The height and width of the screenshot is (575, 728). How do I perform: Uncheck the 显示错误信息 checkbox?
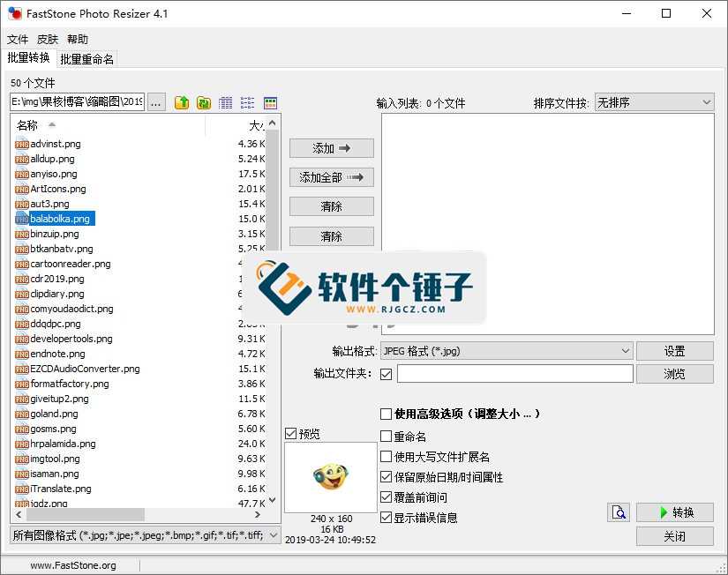click(386, 518)
